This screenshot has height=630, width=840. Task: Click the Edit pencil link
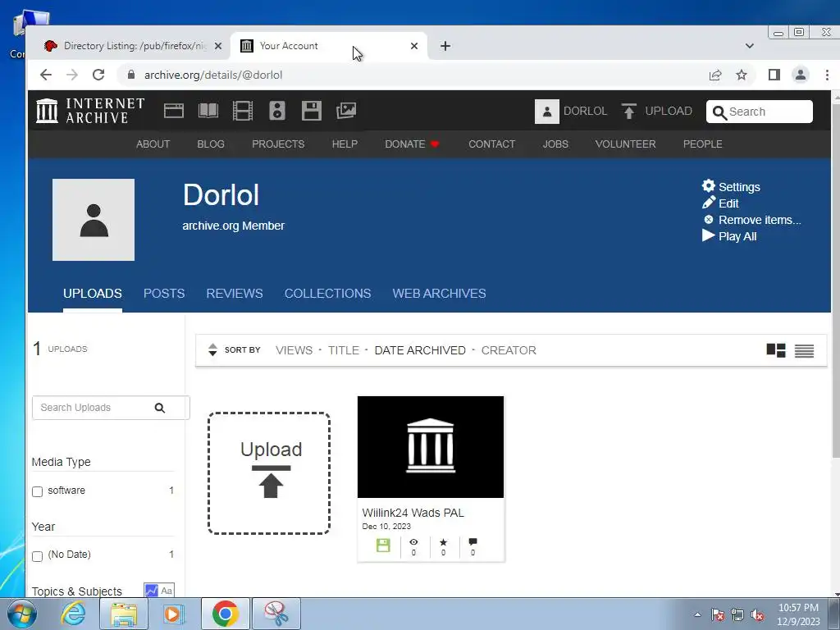point(720,203)
